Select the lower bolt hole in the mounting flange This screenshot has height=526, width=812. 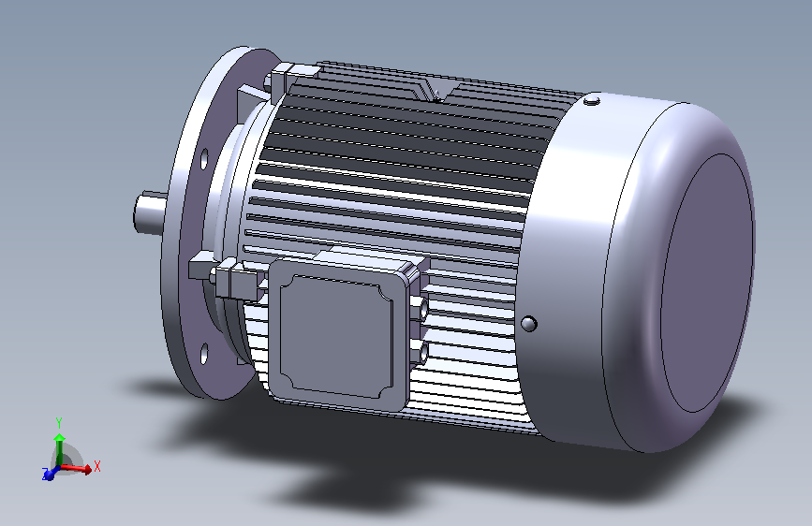click(x=204, y=353)
